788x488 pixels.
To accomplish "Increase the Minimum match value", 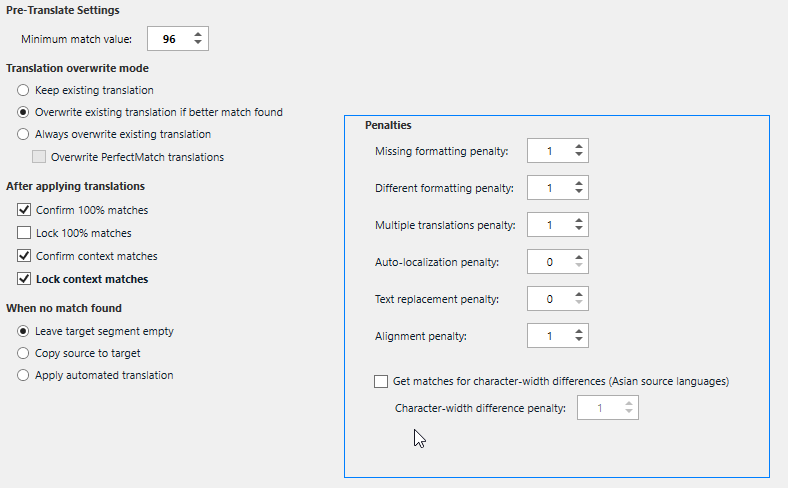I will [198, 35].
